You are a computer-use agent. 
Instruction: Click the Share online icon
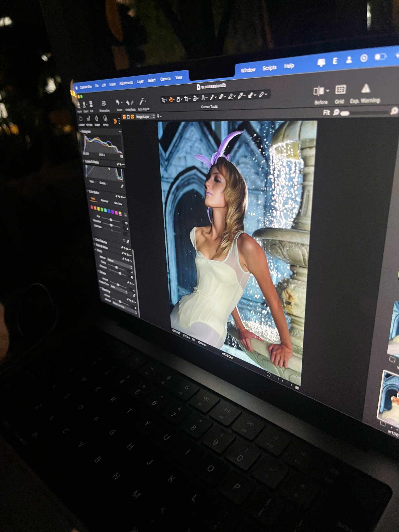104,104
